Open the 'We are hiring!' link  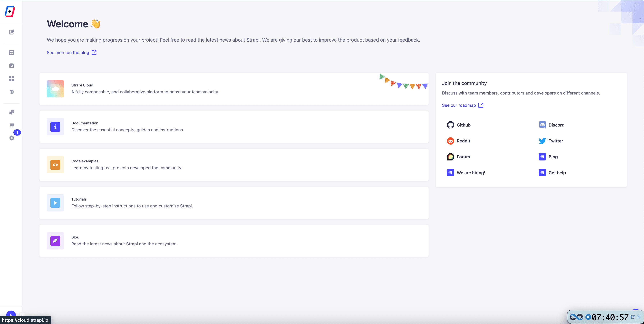click(x=466, y=173)
